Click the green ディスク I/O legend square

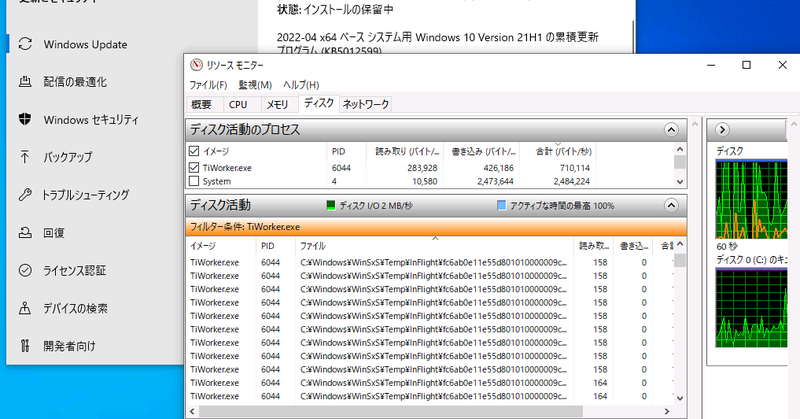(331, 205)
